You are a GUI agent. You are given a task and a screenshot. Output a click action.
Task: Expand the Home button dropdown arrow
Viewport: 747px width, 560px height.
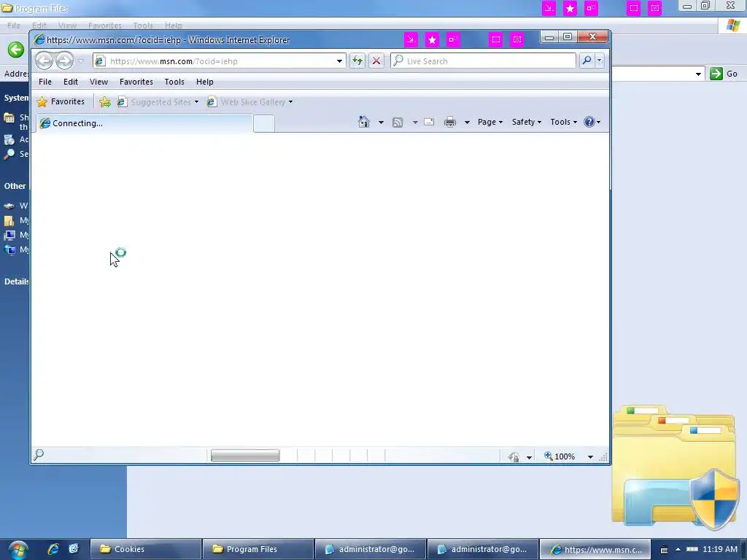[381, 122]
